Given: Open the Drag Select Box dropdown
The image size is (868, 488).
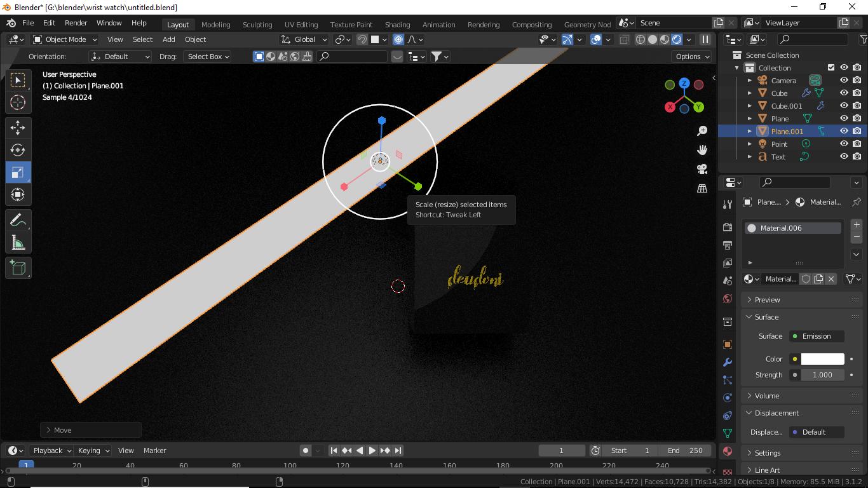Looking at the screenshot, I should point(208,57).
